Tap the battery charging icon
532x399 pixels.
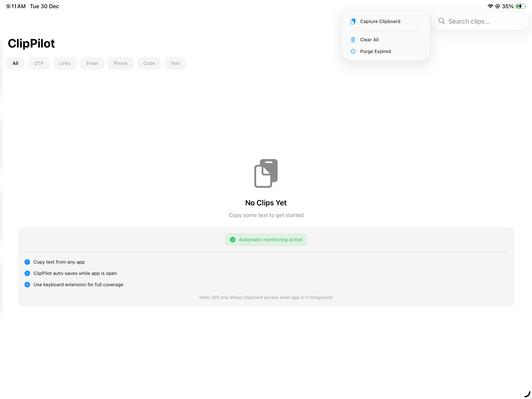click(x=521, y=6)
